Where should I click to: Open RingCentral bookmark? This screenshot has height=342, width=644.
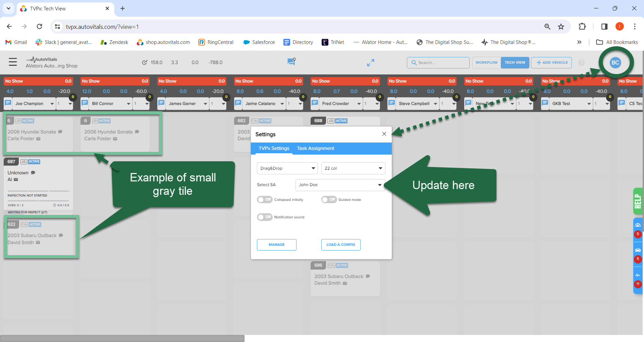(216, 42)
